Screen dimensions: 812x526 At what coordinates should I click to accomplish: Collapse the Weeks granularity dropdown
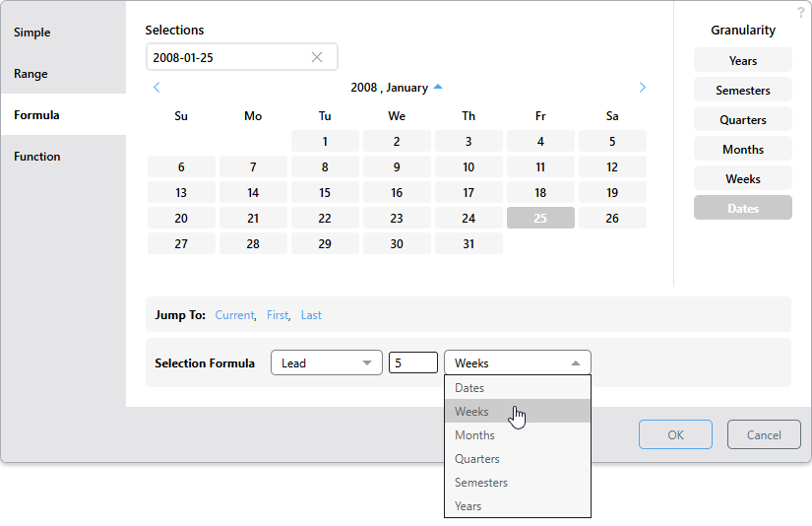[517, 363]
